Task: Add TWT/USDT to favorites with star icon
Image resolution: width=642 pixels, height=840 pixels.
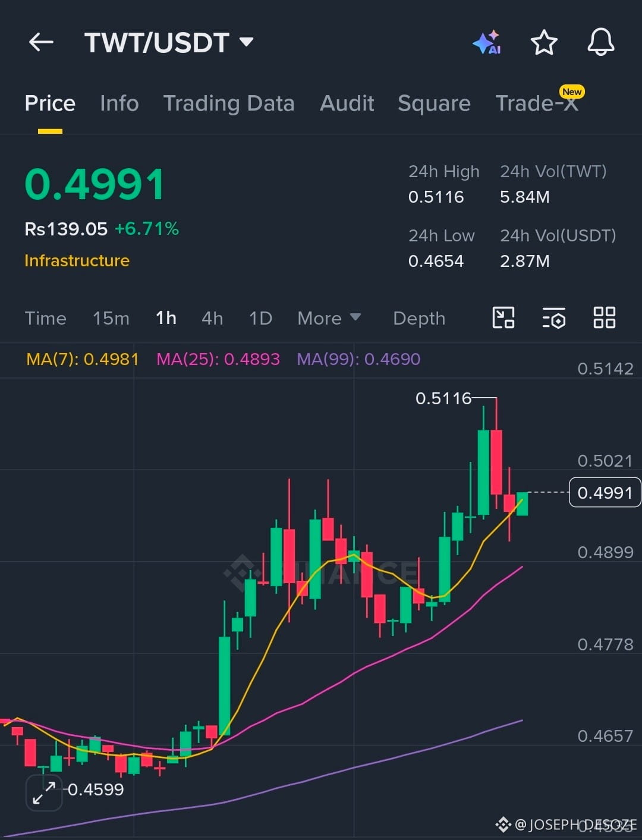Action: coord(544,43)
